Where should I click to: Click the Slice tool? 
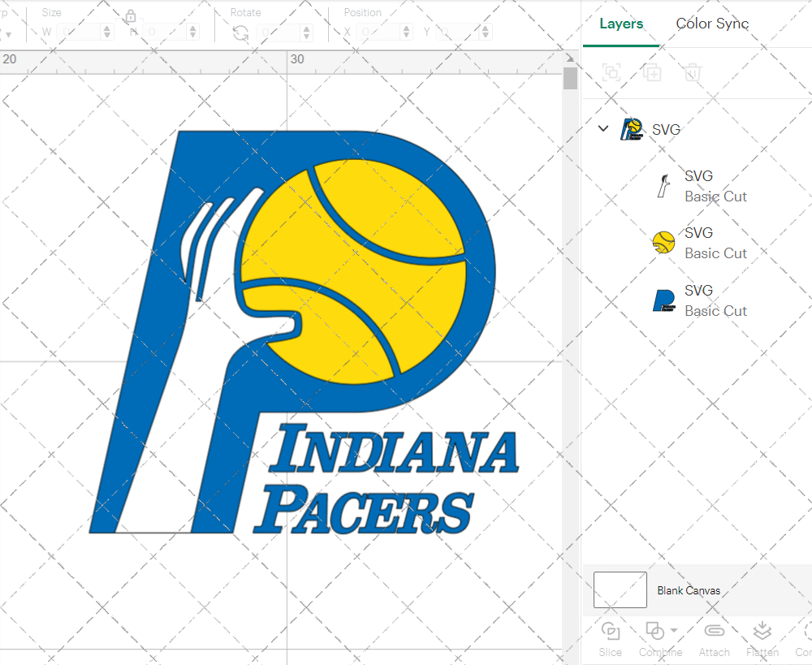click(x=611, y=638)
